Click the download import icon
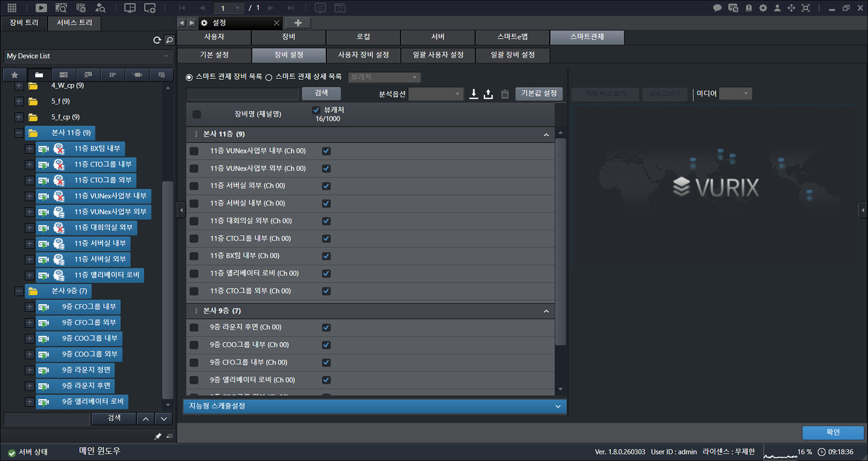The height and width of the screenshot is (461, 868). point(474,94)
